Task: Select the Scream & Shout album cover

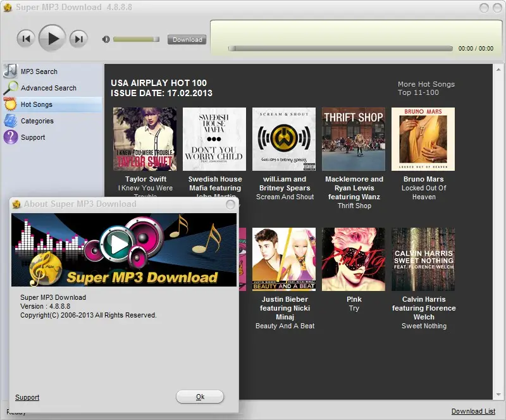Action: tap(284, 139)
